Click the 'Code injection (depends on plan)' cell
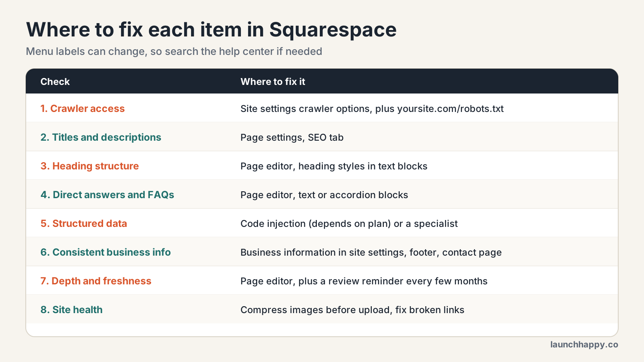Image resolution: width=644 pixels, height=362 pixels. [349, 223]
